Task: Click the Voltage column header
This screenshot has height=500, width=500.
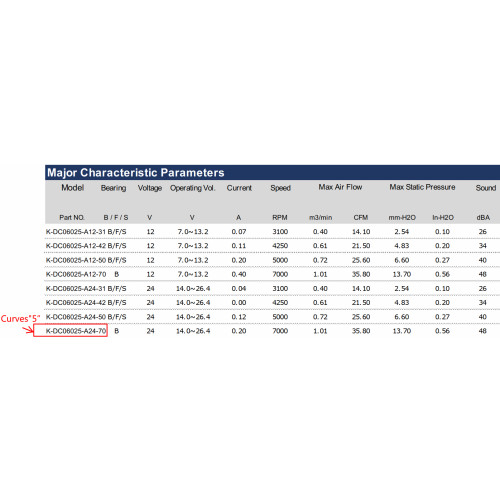Action: [150, 188]
